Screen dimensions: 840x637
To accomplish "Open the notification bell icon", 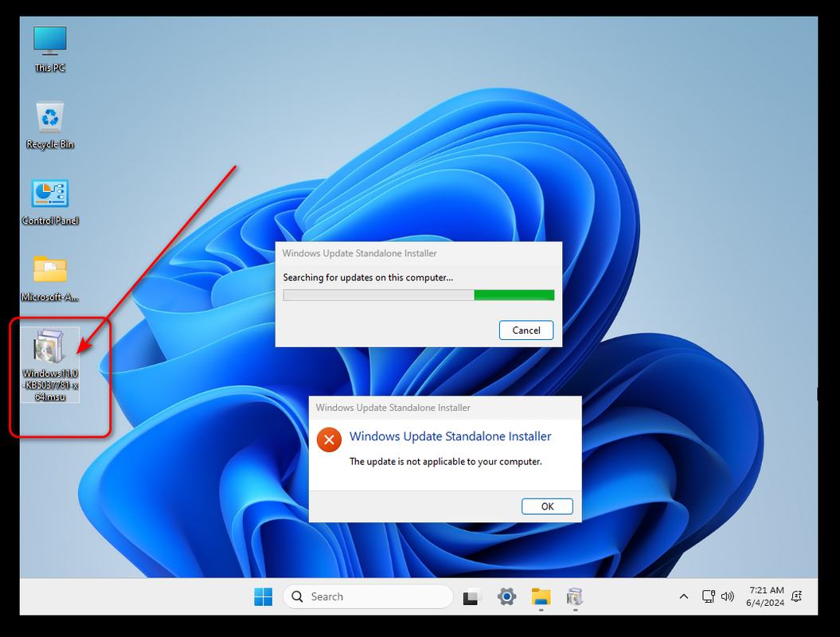I will click(x=797, y=596).
